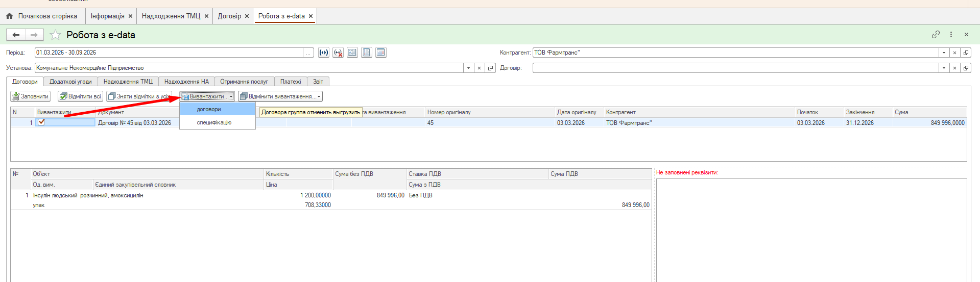Click the empty Договір input field
The height and width of the screenshot is (282, 980).
pos(736,68)
